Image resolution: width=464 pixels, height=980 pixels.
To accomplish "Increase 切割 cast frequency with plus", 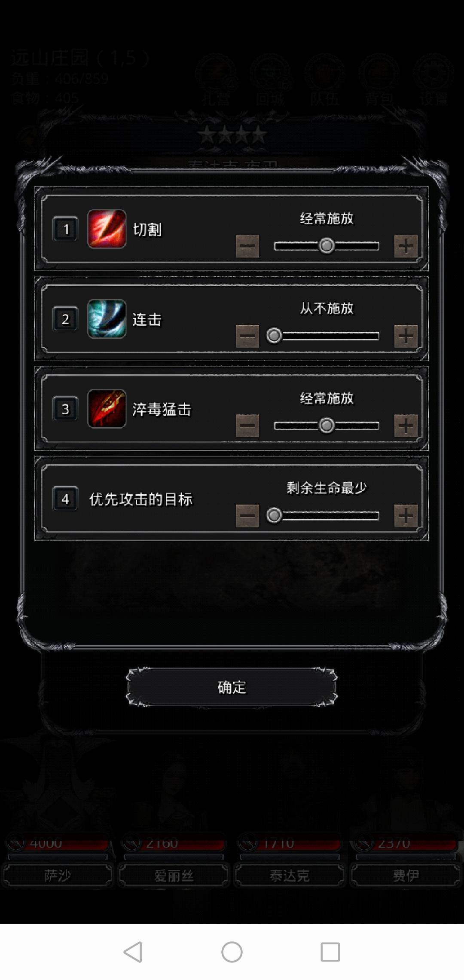I will point(406,246).
